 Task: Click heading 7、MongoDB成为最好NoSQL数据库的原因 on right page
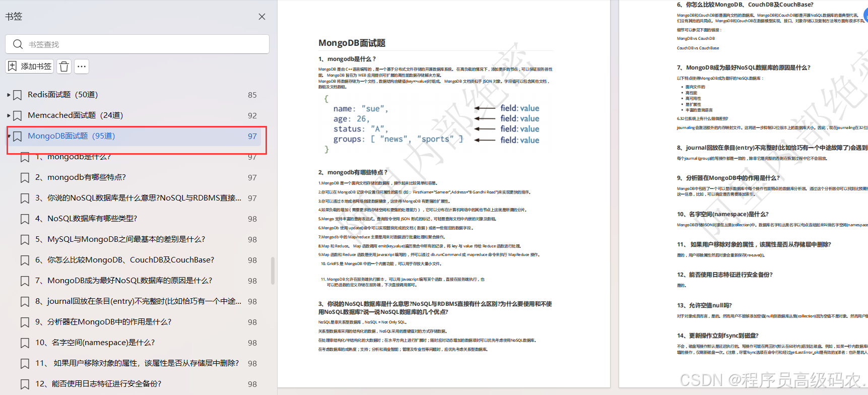(744, 68)
